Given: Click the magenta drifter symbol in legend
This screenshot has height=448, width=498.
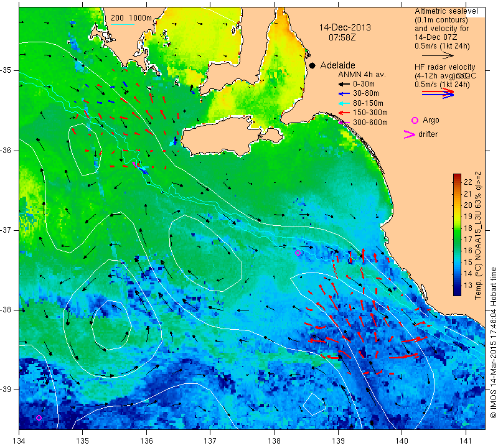Looking at the screenshot, I should (410, 134).
